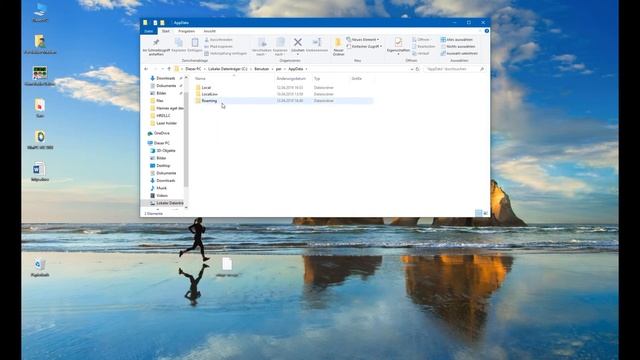The height and width of the screenshot is (360, 640).
Task: Select Lokaler Datenträger in navigation pane
Action: (x=162, y=203)
